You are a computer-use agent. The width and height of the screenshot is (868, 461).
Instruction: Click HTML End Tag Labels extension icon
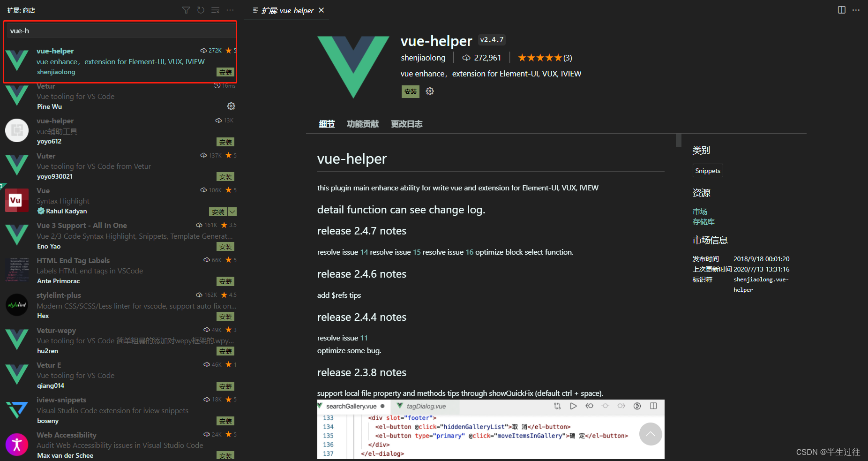[17, 271]
